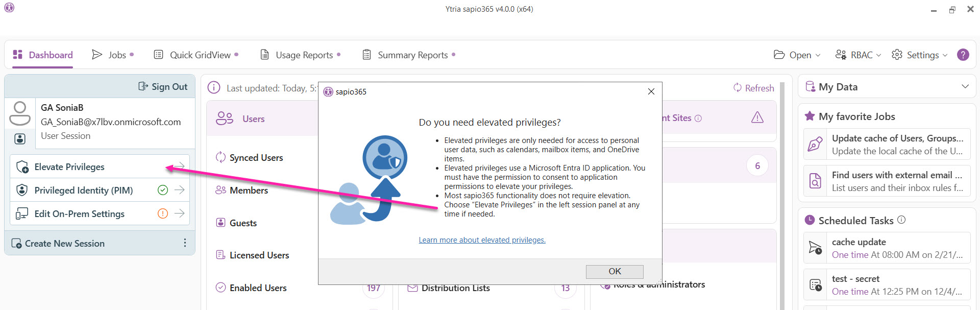Click the Create New Session three-dot menu
Screen dimensions: 980x310
pos(185,243)
